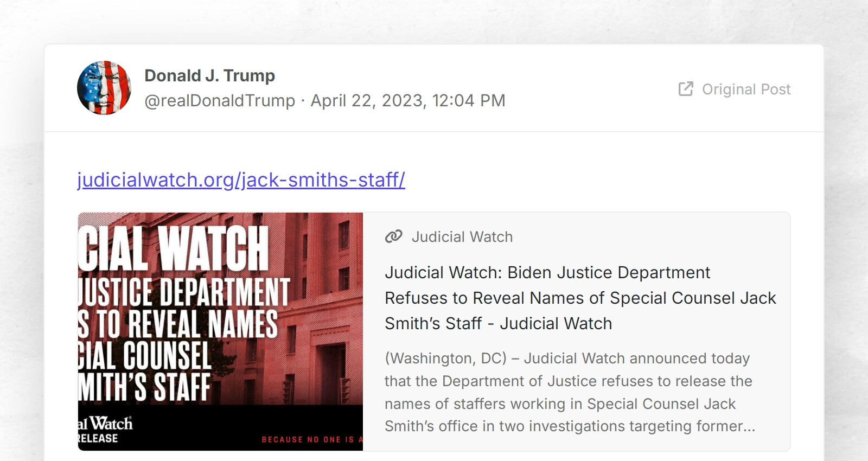Click the display name Donald J. Trump
Image resolution: width=868 pixels, height=461 pixels.
209,75
